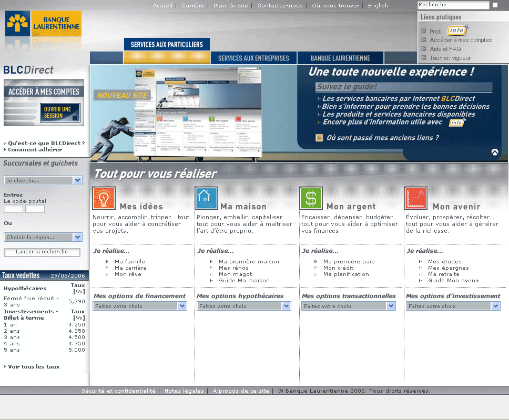The height and width of the screenshot is (420, 509).
Task: Select the 'Services aux particuliers' tab
Action: click(x=167, y=45)
